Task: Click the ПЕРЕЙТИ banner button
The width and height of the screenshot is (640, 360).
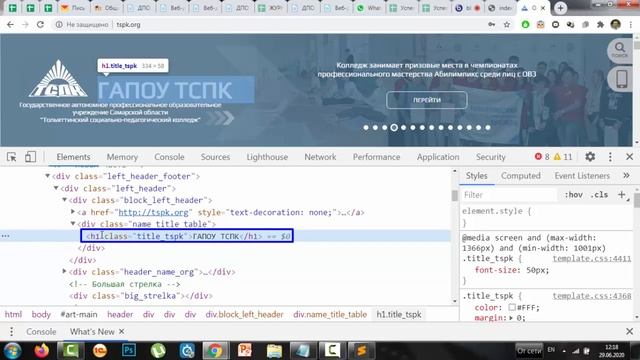Action: coord(427,100)
